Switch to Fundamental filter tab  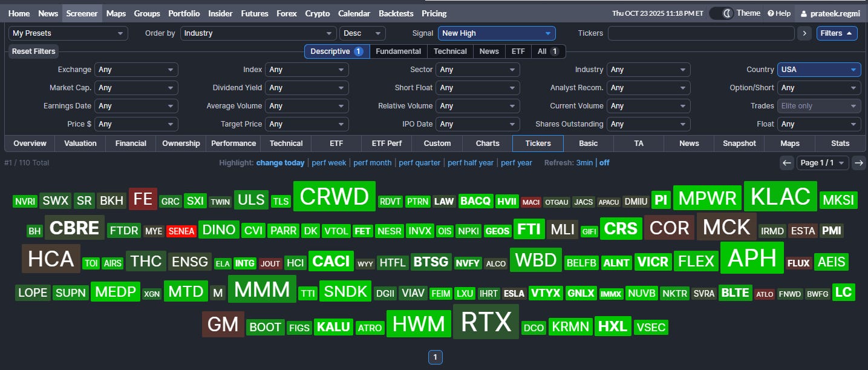pos(398,51)
